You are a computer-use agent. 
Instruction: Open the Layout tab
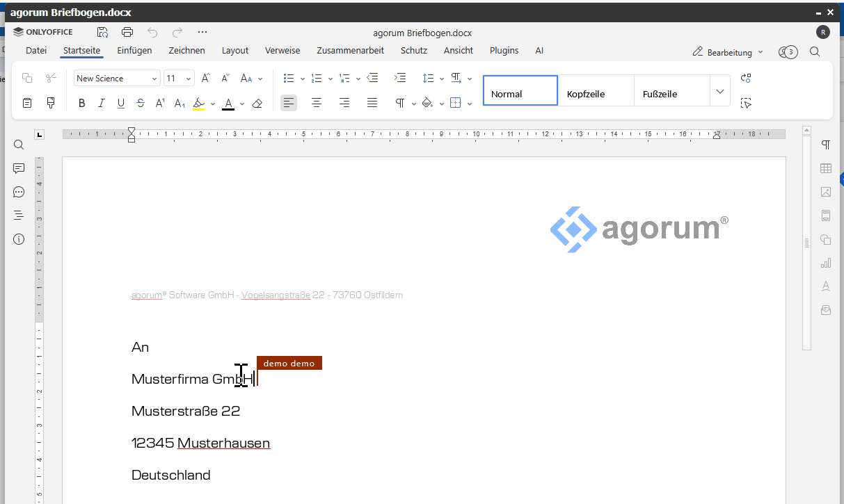235,51
